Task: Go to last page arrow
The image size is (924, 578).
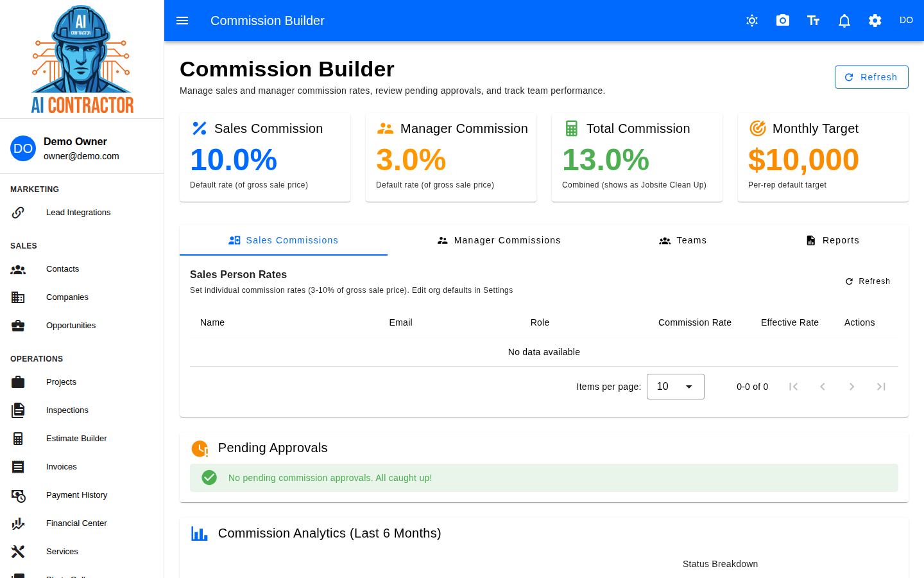Action: click(x=881, y=387)
